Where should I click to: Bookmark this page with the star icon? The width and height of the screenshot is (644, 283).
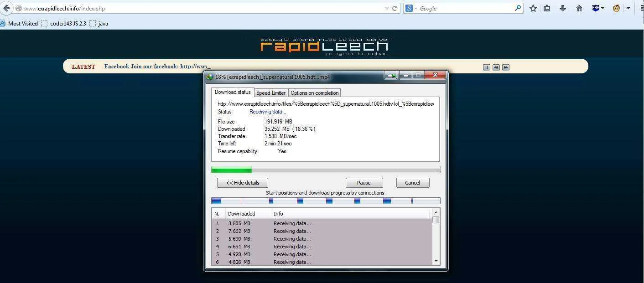(533, 8)
